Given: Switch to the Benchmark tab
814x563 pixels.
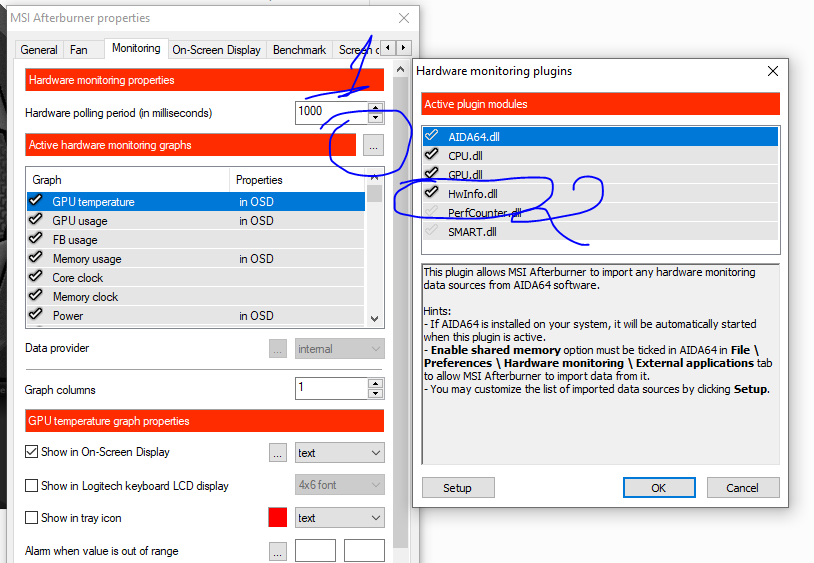Looking at the screenshot, I should point(300,50).
